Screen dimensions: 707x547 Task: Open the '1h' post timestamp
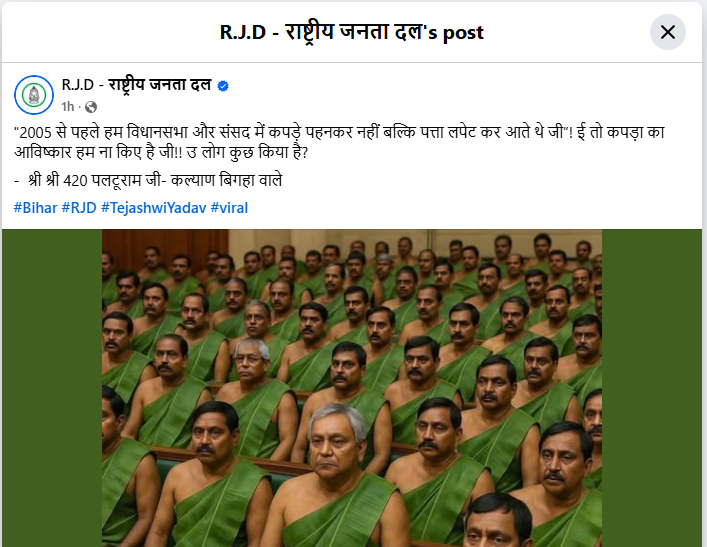click(68, 107)
